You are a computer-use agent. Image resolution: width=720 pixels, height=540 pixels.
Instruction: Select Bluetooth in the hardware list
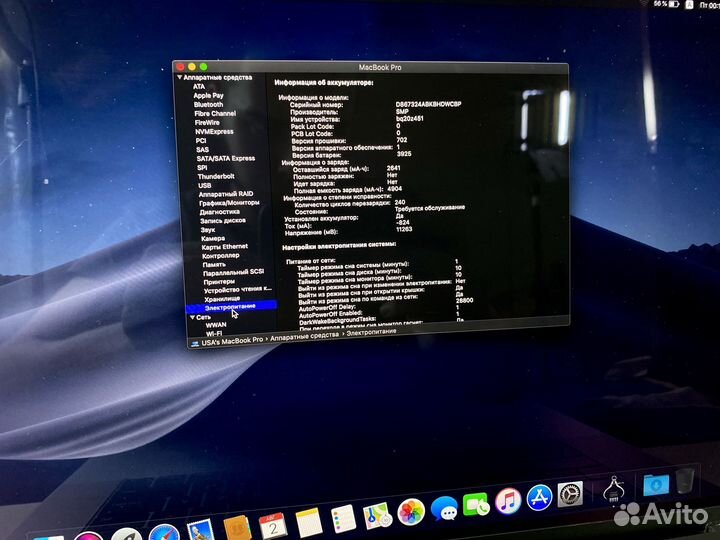pyautogui.click(x=208, y=105)
